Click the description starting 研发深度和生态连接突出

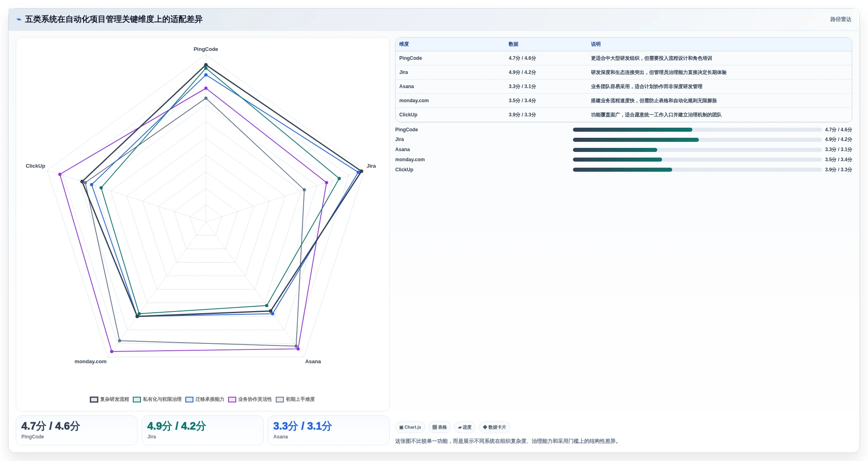click(x=659, y=72)
